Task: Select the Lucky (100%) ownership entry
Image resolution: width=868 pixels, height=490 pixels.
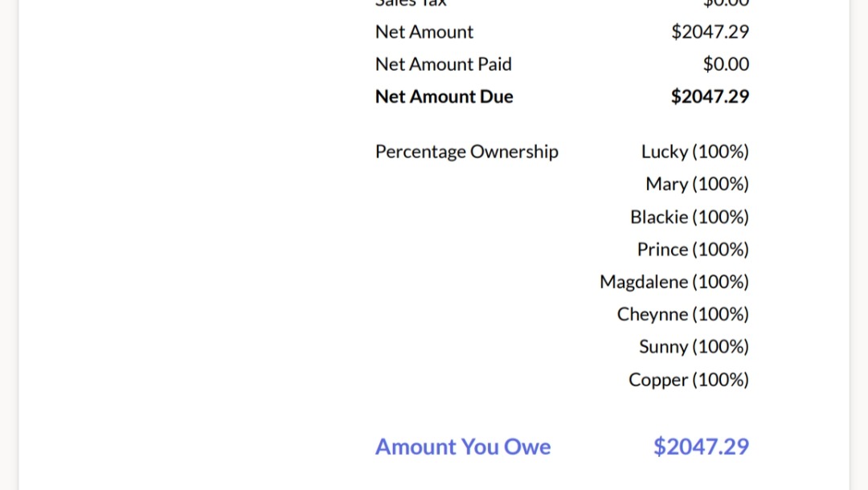Action: pos(695,152)
